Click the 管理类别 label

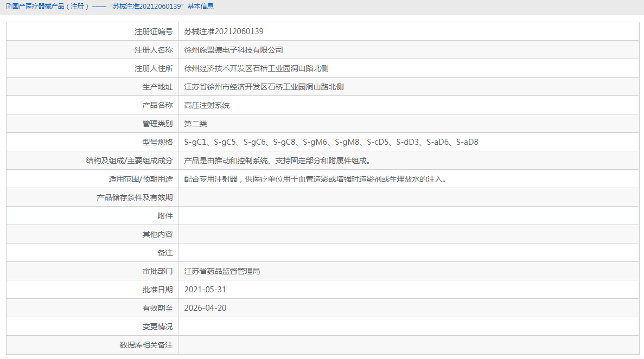157,124
